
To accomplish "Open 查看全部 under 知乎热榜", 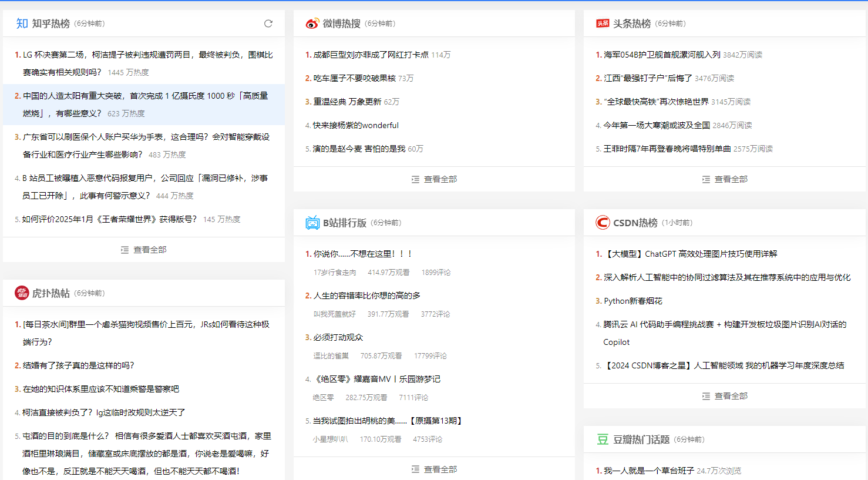I will 144,250.
